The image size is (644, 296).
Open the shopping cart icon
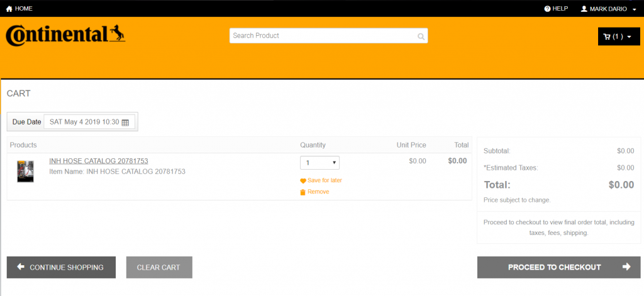click(607, 36)
